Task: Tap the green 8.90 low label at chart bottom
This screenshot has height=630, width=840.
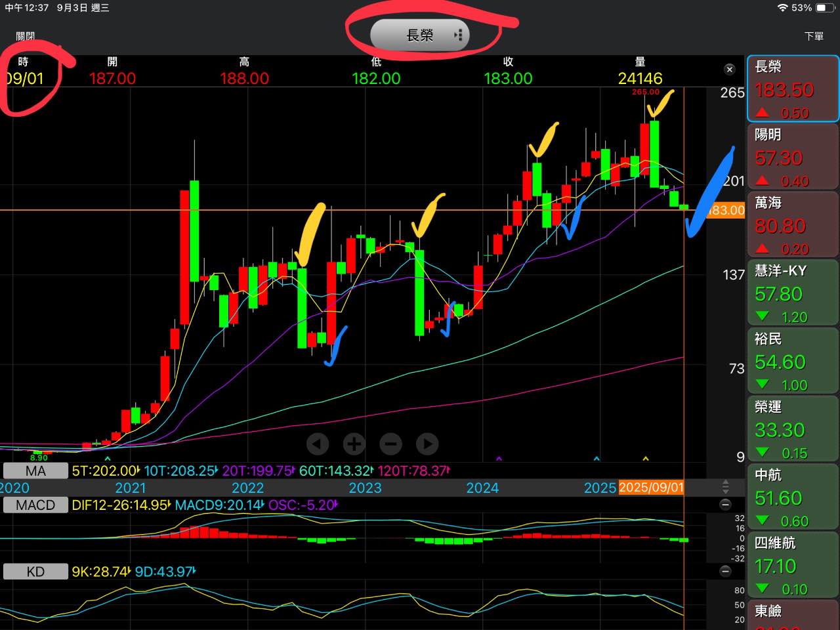Action: tap(39, 457)
